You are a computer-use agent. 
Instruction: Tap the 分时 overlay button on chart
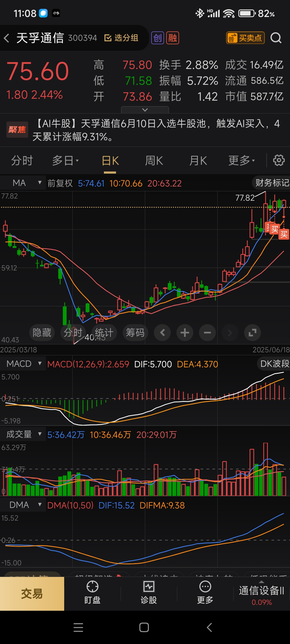pos(73,333)
